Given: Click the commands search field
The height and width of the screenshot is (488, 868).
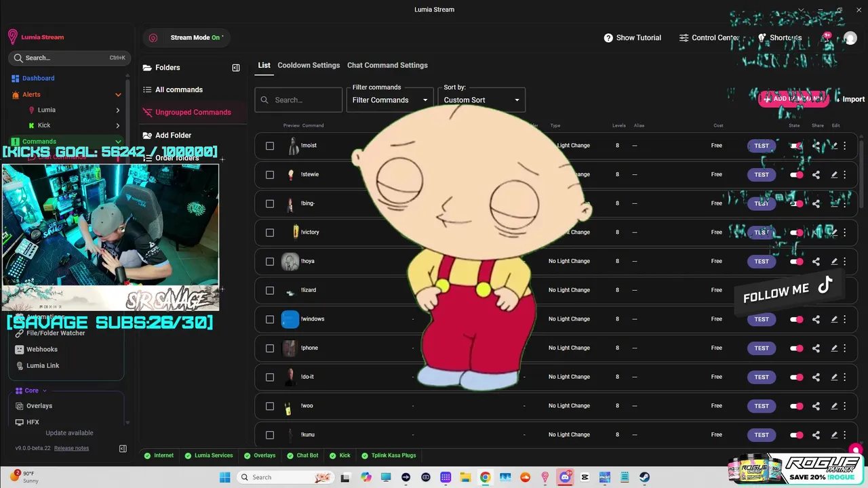Looking at the screenshot, I should pos(298,100).
